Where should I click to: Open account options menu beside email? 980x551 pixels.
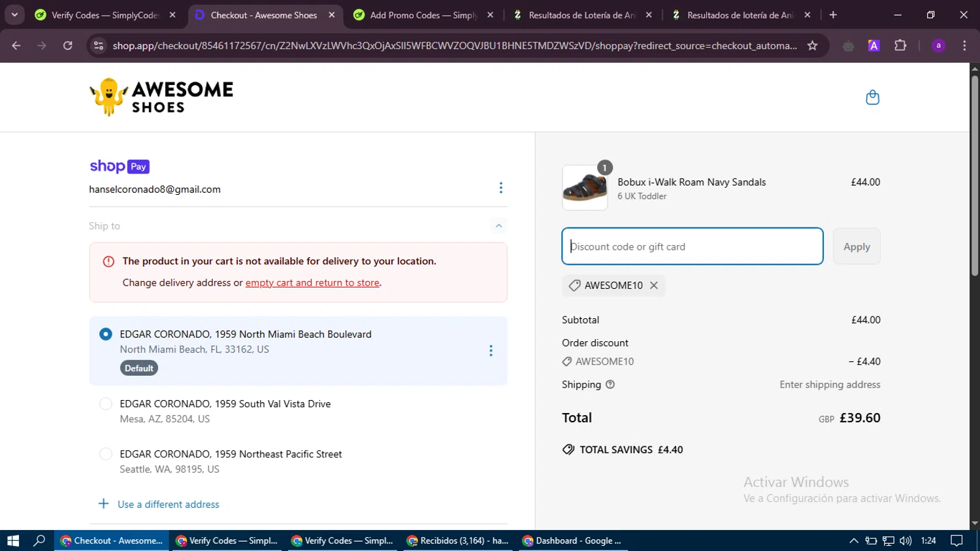pyautogui.click(x=500, y=188)
